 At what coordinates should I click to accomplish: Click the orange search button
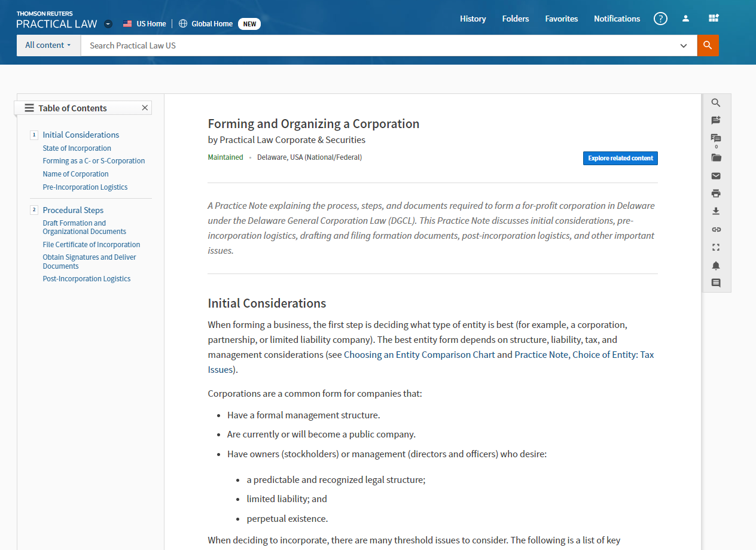[x=708, y=45]
